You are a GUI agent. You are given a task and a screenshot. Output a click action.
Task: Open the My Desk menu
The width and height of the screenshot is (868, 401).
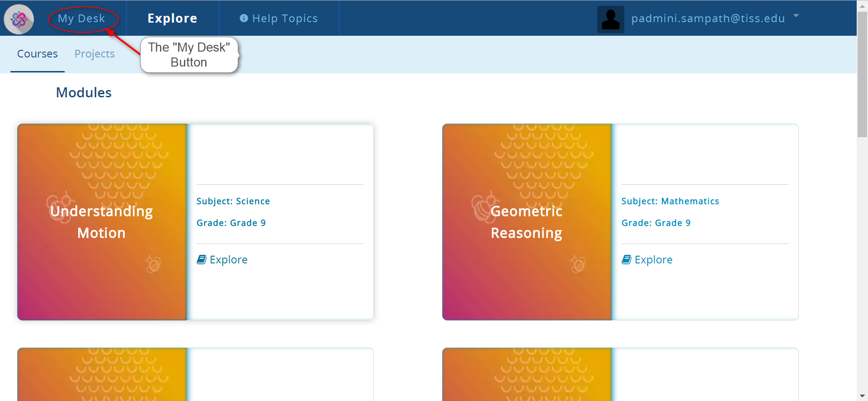tap(81, 19)
